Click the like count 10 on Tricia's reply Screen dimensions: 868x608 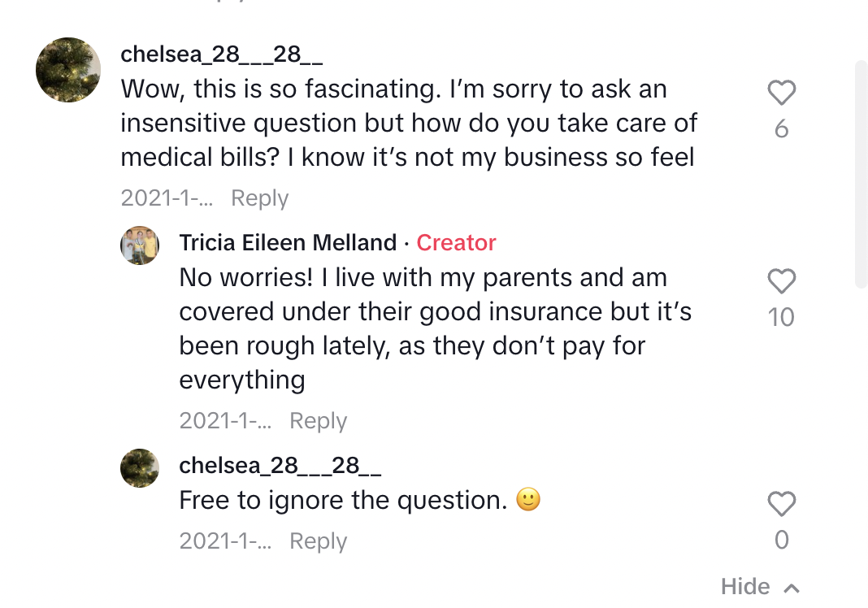pos(781,317)
